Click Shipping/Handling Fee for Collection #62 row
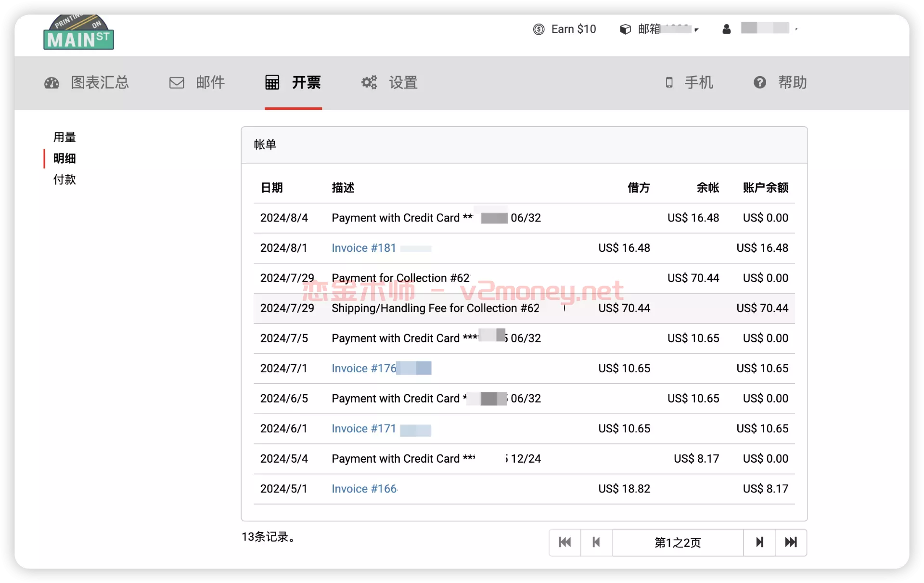 pos(524,308)
